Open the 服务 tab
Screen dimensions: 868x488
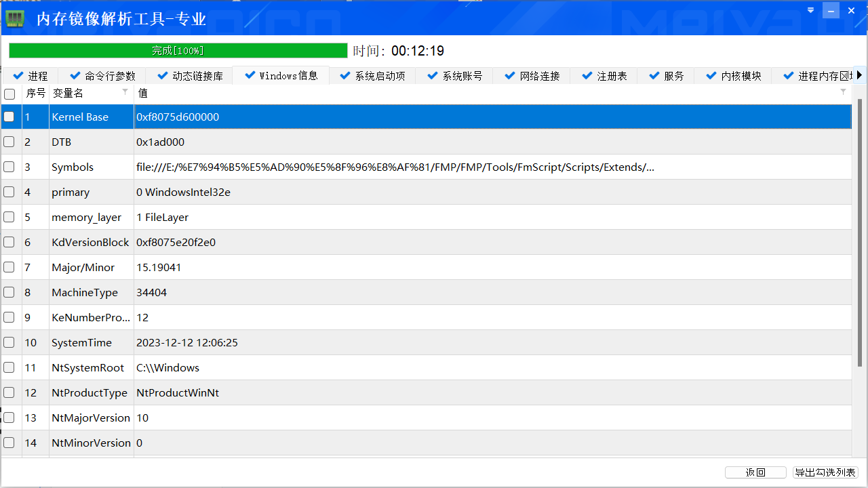665,76
